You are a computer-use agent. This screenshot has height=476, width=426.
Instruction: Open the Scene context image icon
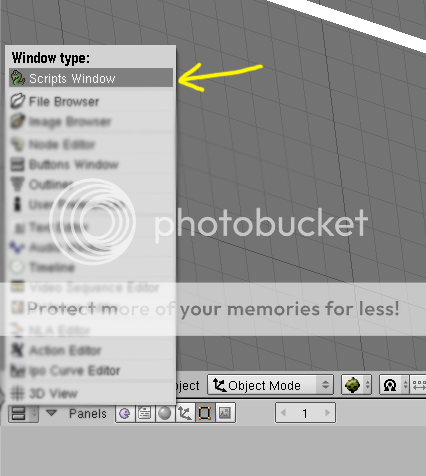tap(225, 413)
